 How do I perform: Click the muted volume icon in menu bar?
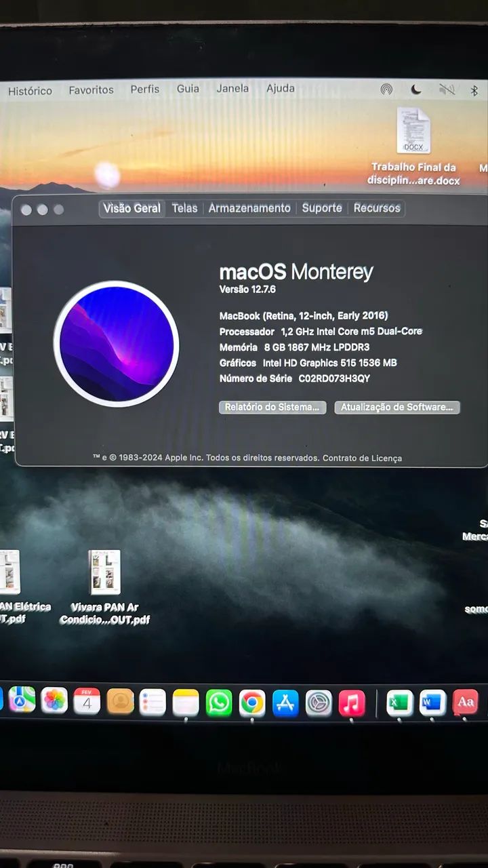point(447,90)
